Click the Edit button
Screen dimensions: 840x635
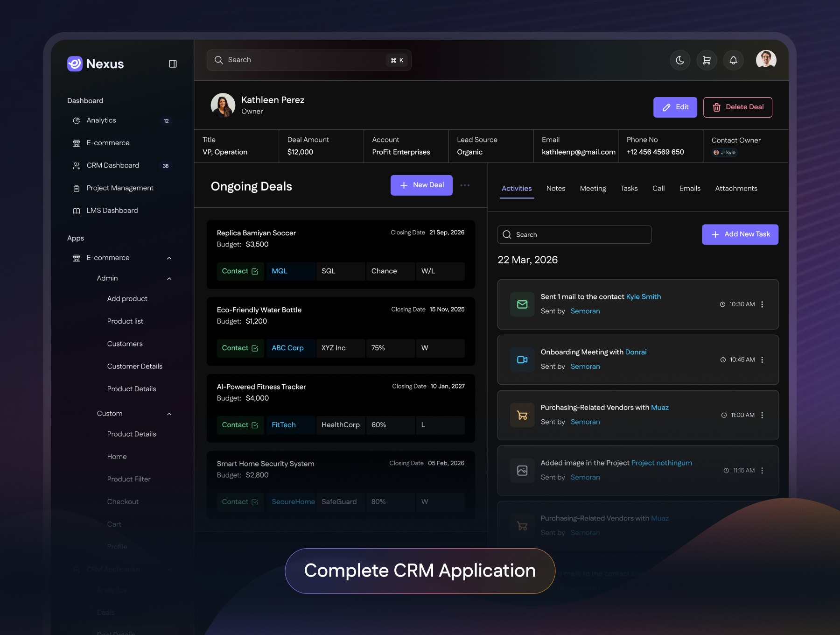point(675,107)
